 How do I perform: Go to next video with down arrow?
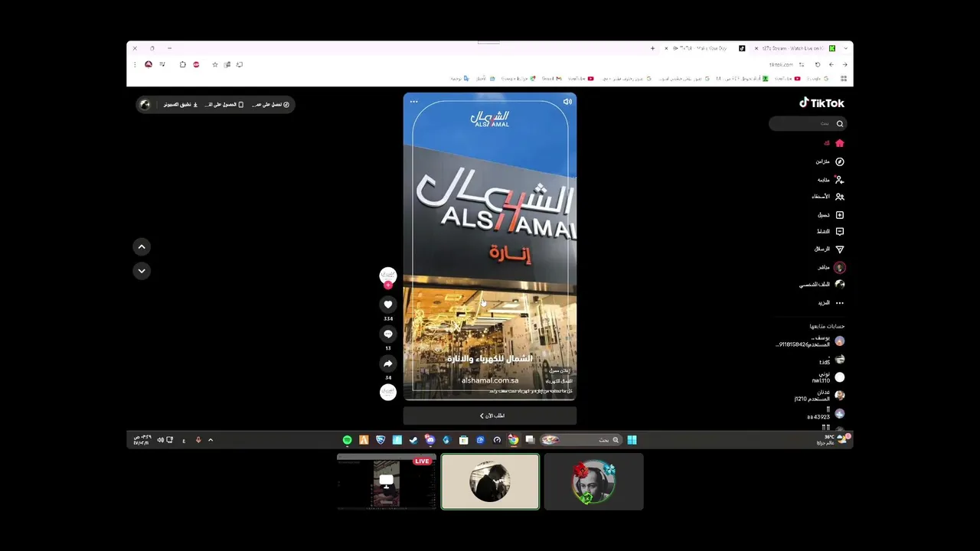(x=142, y=271)
